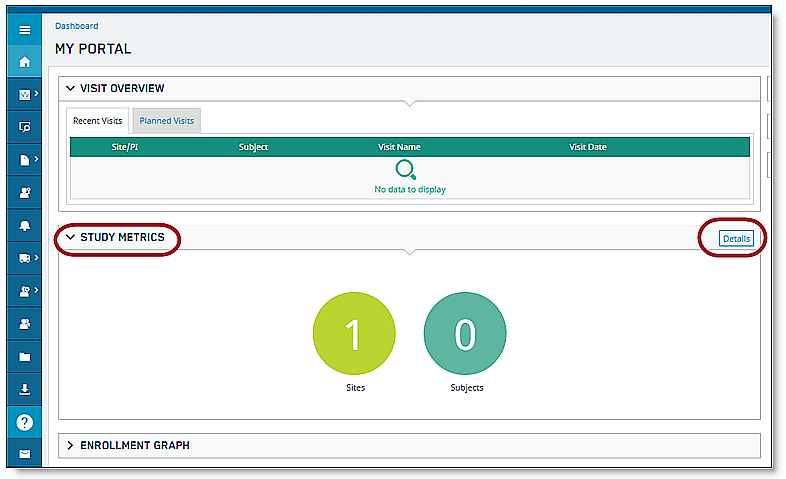
Task: Select the Recent Visits tab
Action: tap(98, 121)
